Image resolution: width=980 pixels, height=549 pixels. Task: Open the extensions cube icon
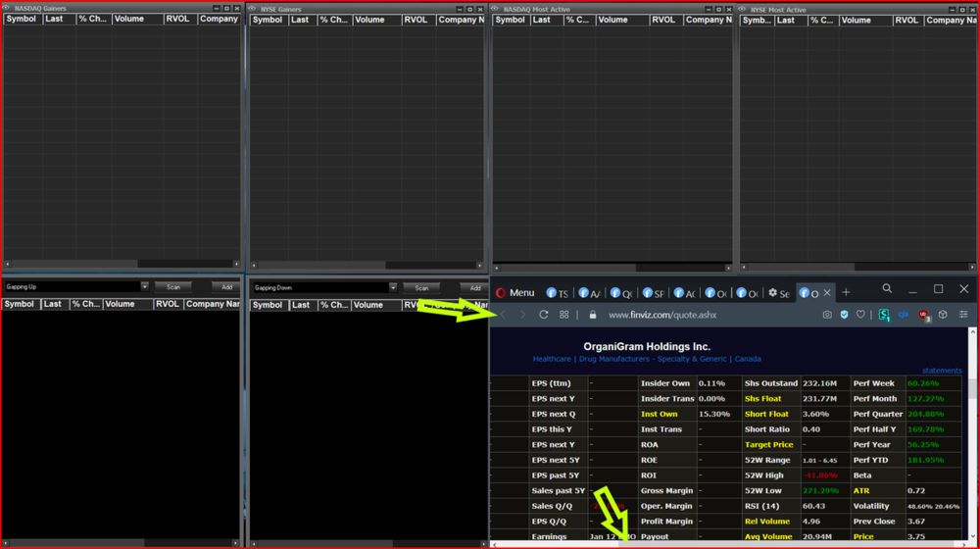coord(943,315)
